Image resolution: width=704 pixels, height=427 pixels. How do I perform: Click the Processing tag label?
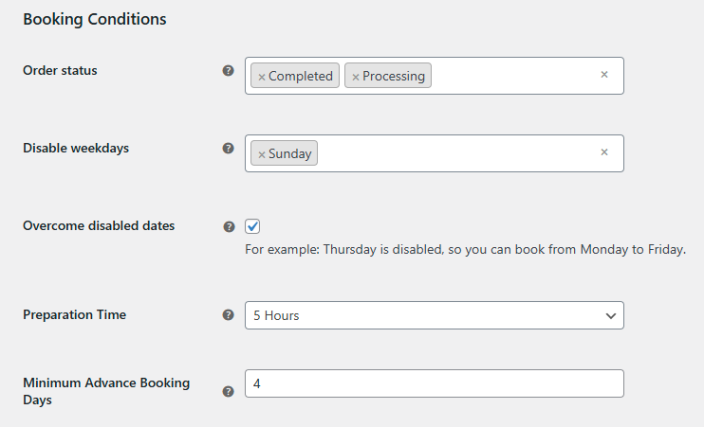click(393, 76)
